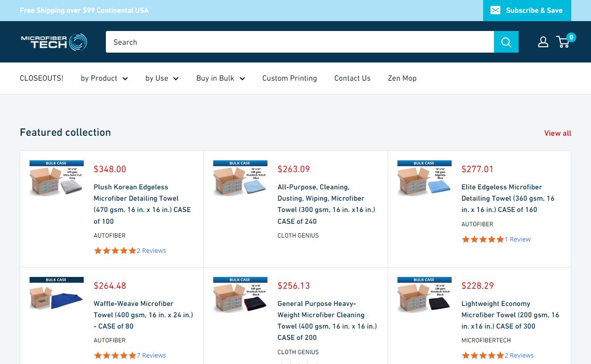This screenshot has height=364, width=591.
Task: Click CLOTH GENIUS vendor under All-Purpose towel
Action: click(298, 236)
